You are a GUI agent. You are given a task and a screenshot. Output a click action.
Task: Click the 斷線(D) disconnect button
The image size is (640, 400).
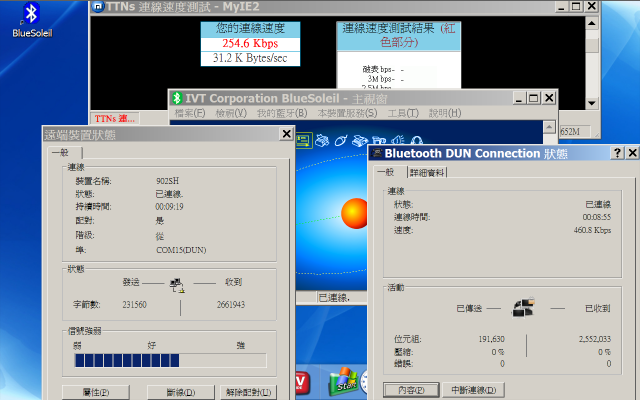[x=180, y=392]
